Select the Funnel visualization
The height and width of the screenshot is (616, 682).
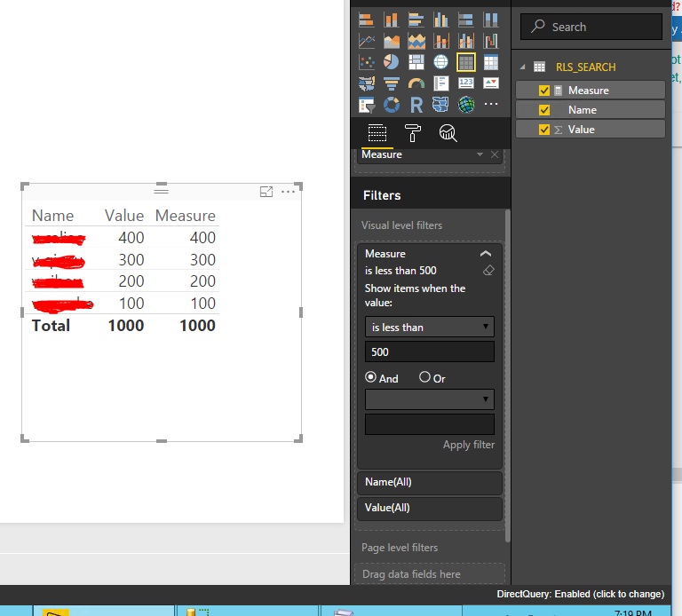pyautogui.click(x=391, y=83)
